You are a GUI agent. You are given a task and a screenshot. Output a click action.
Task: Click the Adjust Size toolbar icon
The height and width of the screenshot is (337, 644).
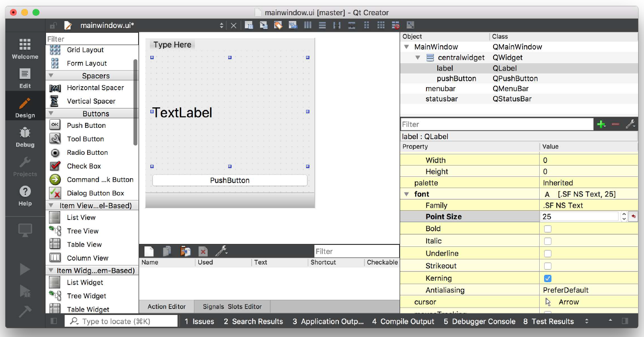(410, 25)
